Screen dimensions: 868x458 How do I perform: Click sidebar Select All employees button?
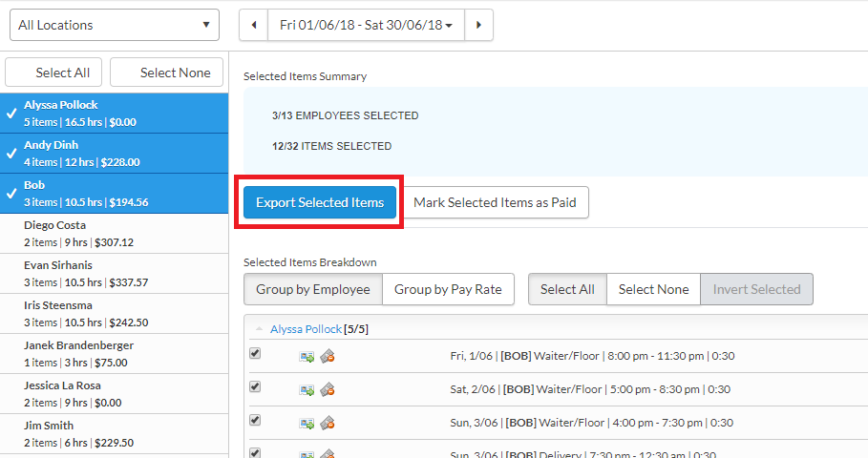pos(53,73)
